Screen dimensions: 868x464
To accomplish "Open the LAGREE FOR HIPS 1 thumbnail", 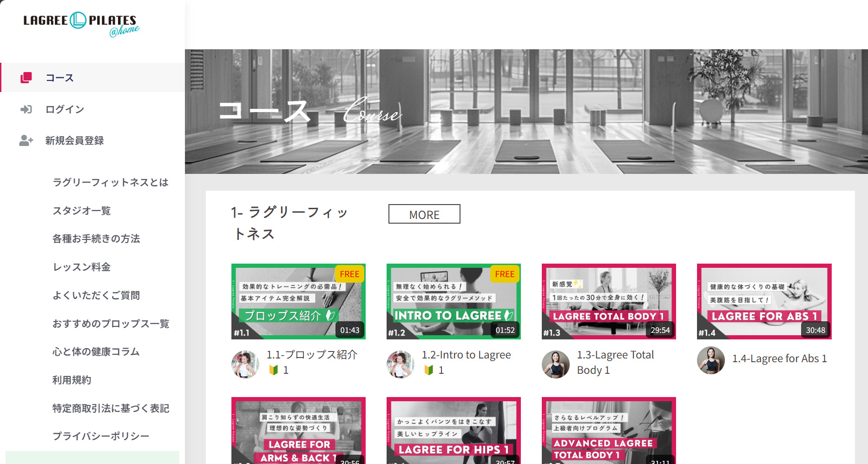I will point(454,431).
